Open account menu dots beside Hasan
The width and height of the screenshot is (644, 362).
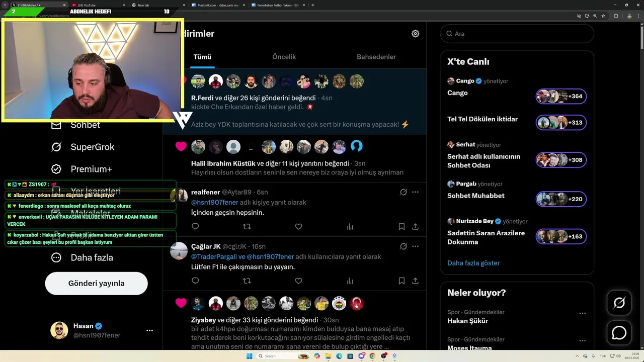149,330
